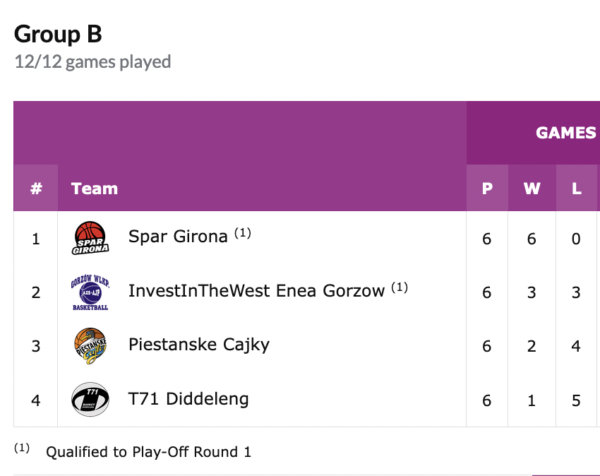Click the W wins column header
Viewport: 600px width, 476px height.
[531, 188]
